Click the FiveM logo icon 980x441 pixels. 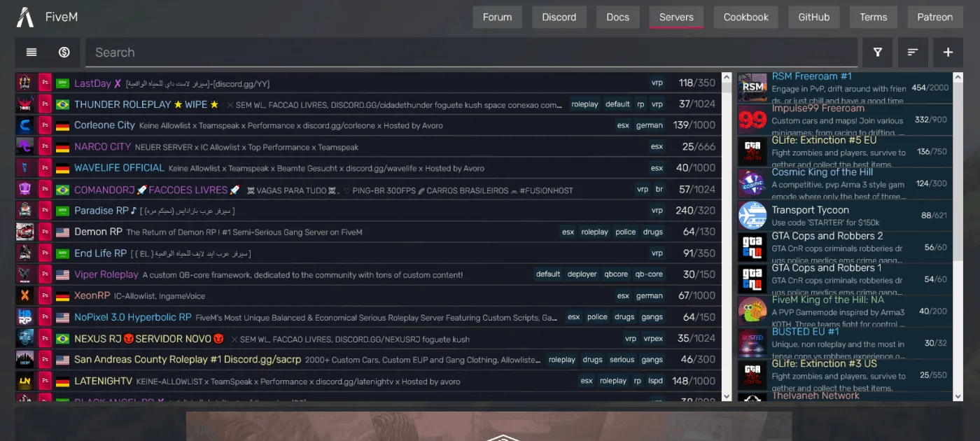point(25,17)
